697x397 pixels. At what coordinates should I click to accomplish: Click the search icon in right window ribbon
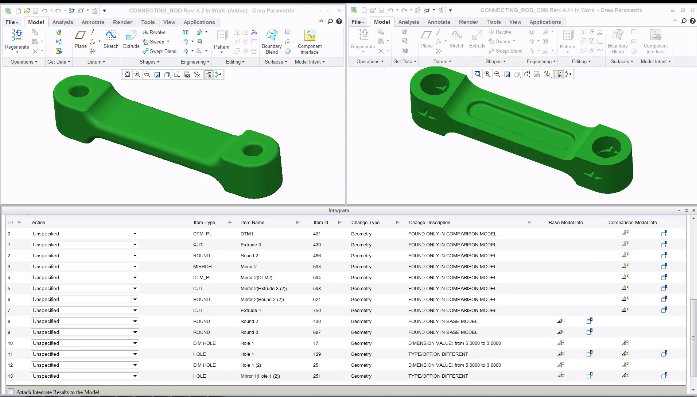click(x=684, y=21)
